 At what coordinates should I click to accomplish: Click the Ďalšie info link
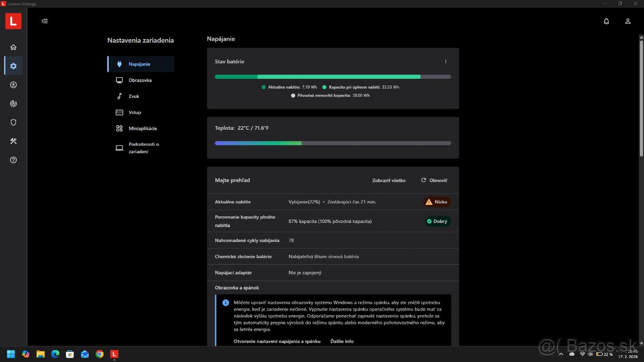(x=342, y=342)
